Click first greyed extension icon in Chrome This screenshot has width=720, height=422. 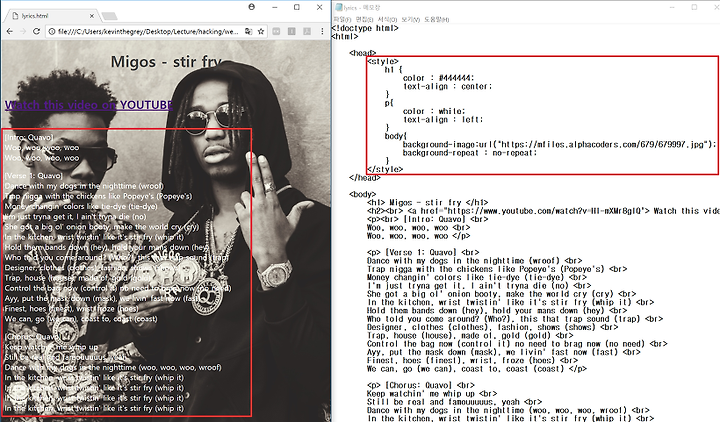pyautogui.click(x=276, y=31)
